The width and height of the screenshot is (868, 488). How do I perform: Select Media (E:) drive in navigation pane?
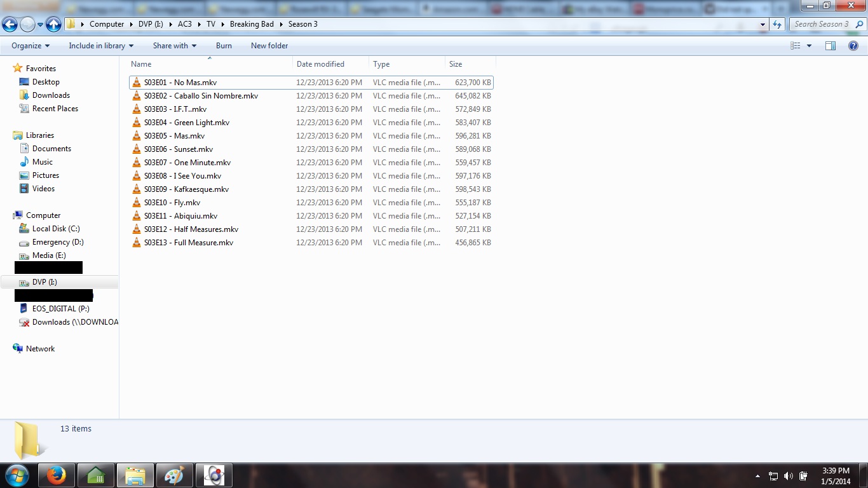pyautogui.click(x=49, y=255)
